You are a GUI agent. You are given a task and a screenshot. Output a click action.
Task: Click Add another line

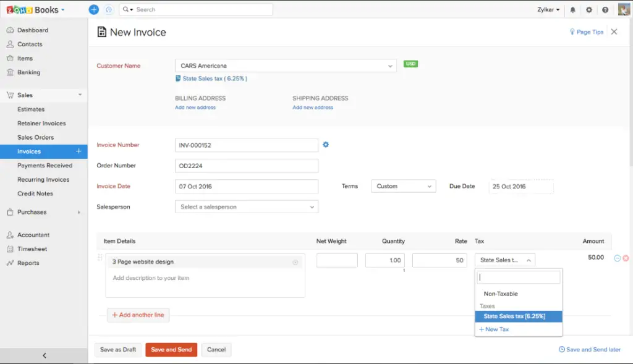click(138, 315)
